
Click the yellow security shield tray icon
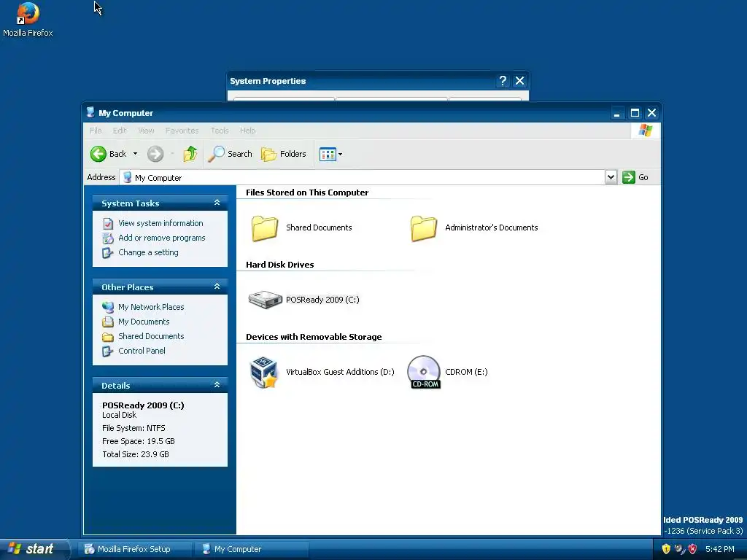666,549
